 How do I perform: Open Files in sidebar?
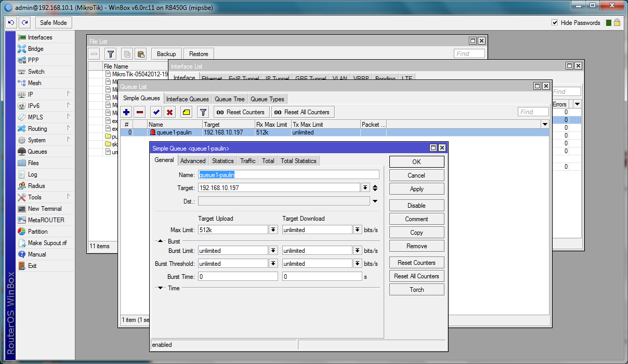click(33, 163)
